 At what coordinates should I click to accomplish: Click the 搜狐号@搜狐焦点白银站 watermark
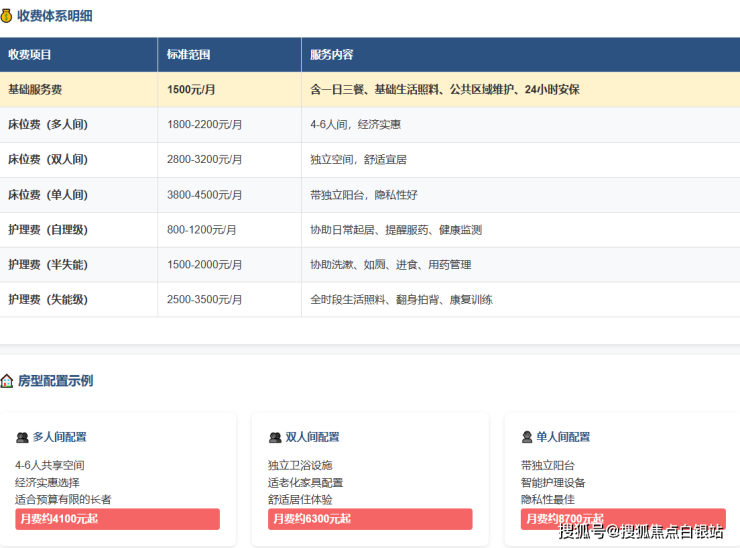pyautogui.click(x=640, y=531)
